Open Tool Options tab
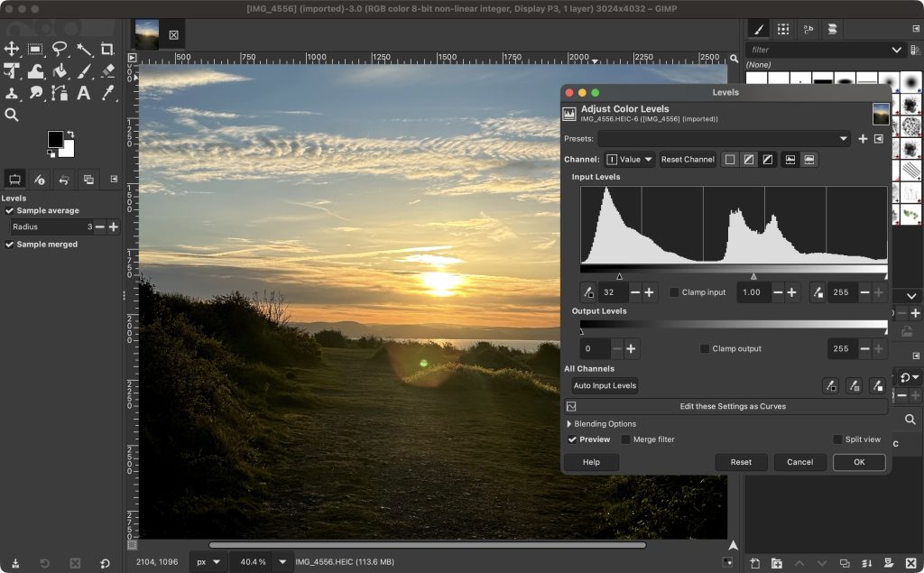Image resolution: width=924 pixels, height=573 pixels. pyautogui.click(x=14, y=180)
